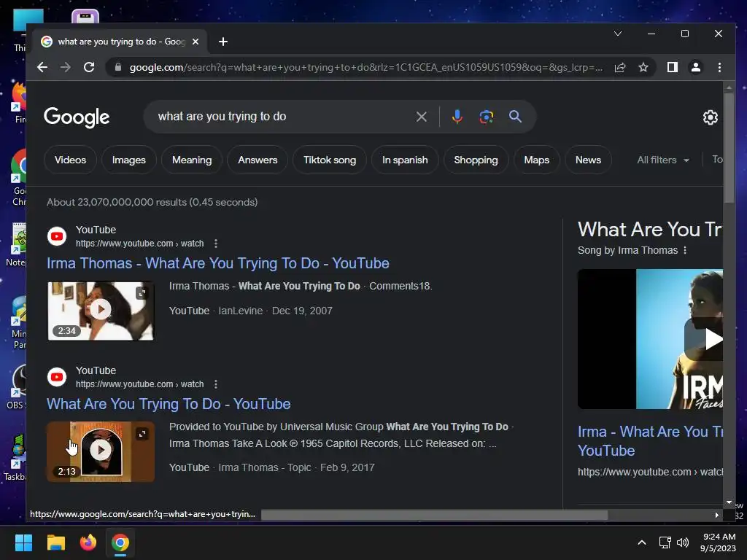Select the Maps filter
Screen dimensions: 747x560
point(536,160)
